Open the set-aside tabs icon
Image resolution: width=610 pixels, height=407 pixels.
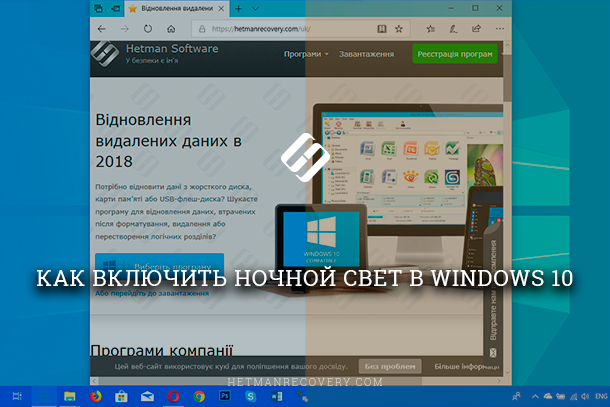click(x=98, y=9)
